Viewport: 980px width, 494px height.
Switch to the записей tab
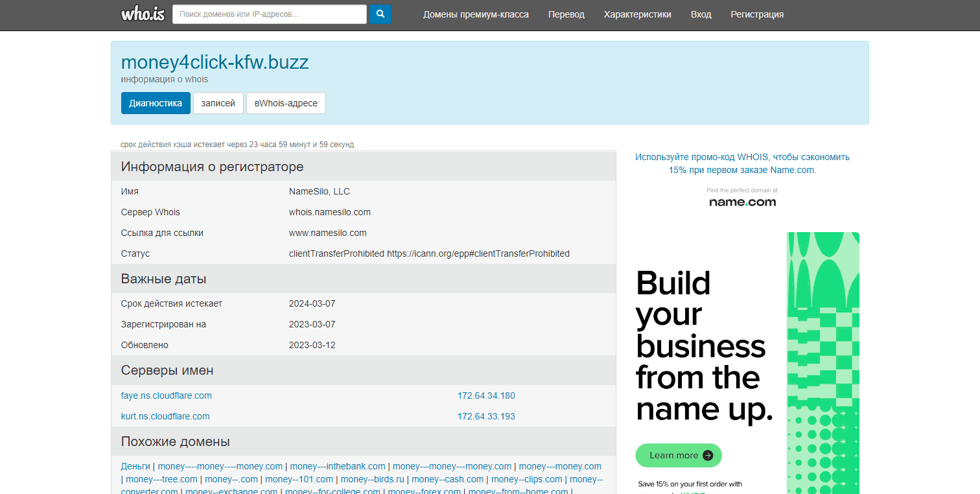coord(218,103)
